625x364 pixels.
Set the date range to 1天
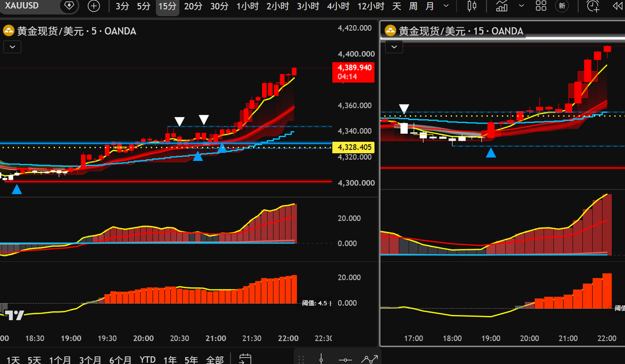(13, 359)
